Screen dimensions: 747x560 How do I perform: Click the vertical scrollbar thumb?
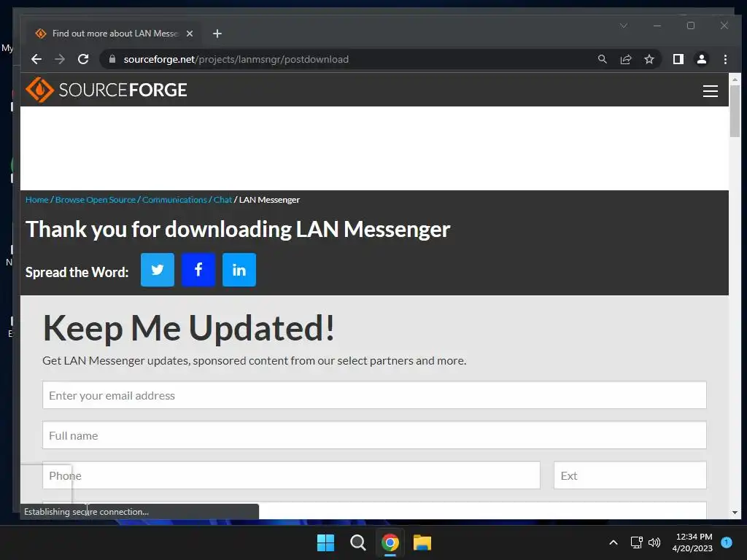pos(735,111)
